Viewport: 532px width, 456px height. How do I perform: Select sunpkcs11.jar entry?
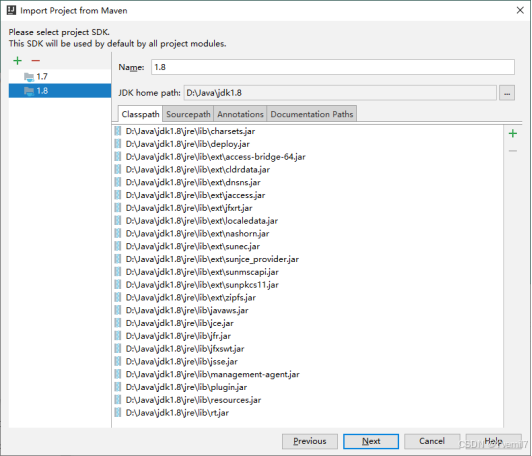click(202, 285)
